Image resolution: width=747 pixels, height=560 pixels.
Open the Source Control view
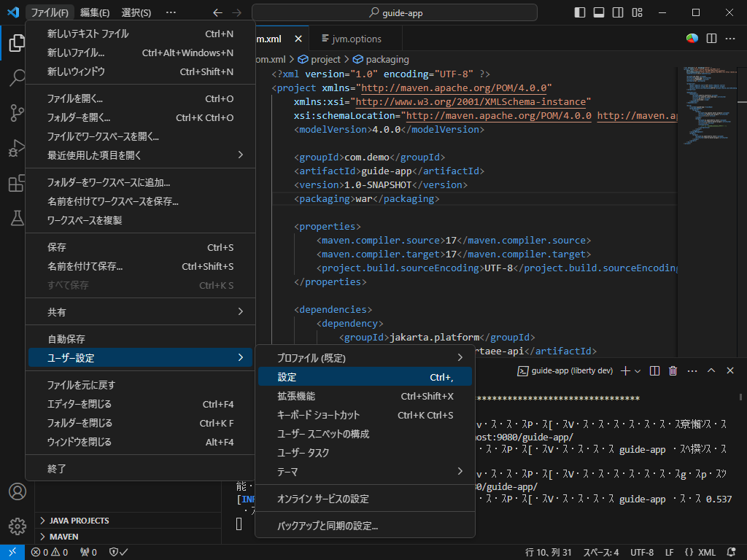pos(16,113)
